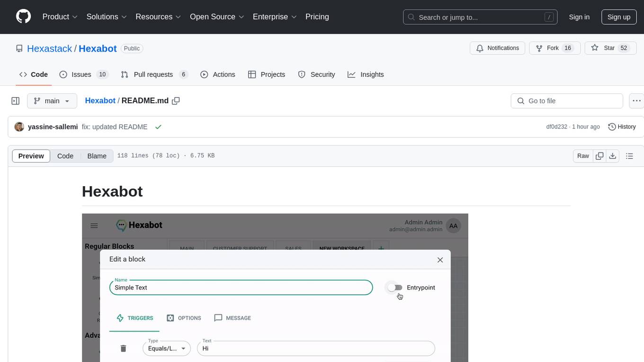Open the Raw file view
Viewport: 644px width, 362px height.
pos(583,156)
